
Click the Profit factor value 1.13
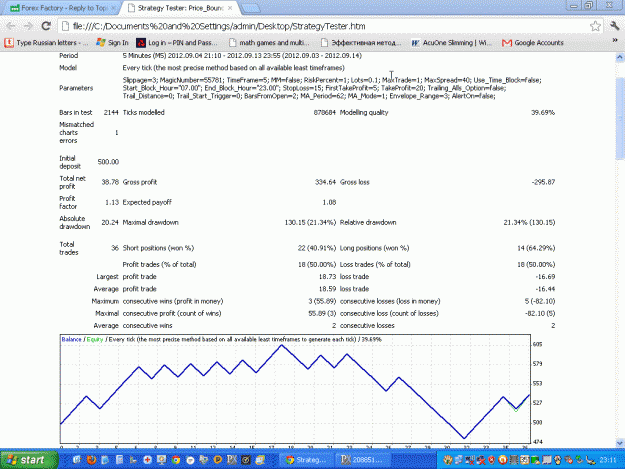coord(112,202)
